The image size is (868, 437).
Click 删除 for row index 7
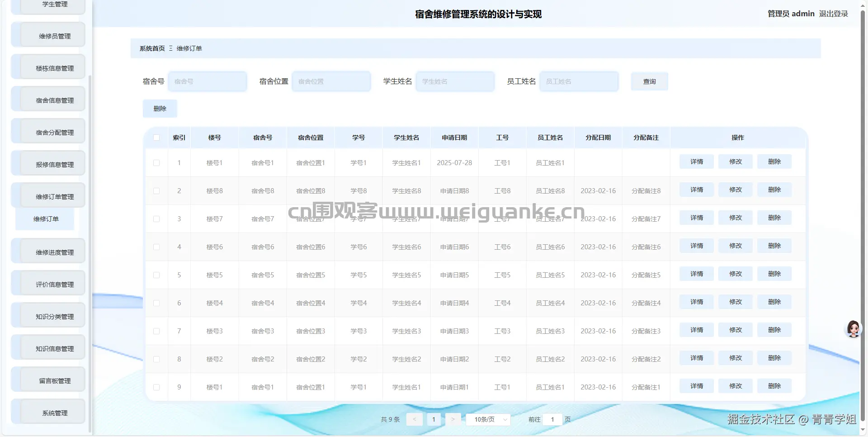tap(774, 330)
